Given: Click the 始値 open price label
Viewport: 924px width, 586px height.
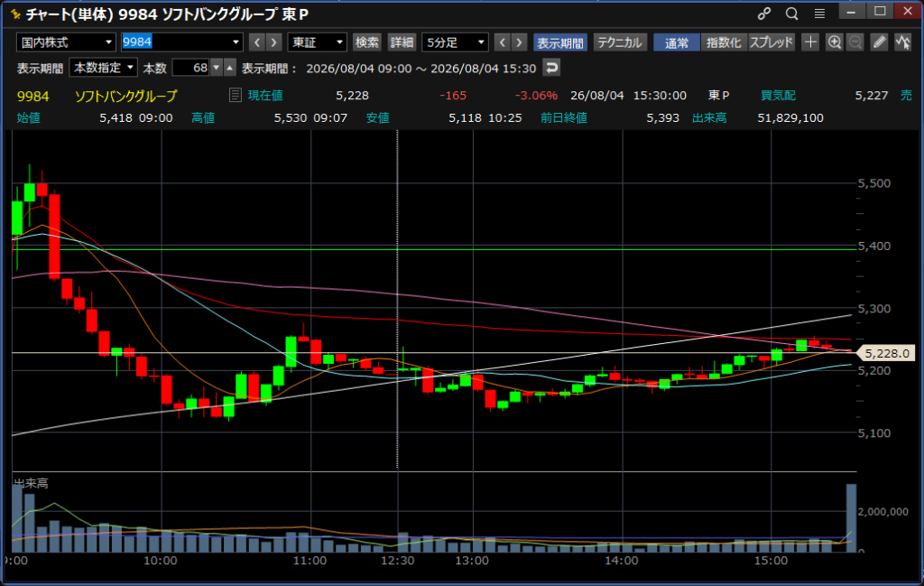Looking at the screenshot, I should point(28,118).
